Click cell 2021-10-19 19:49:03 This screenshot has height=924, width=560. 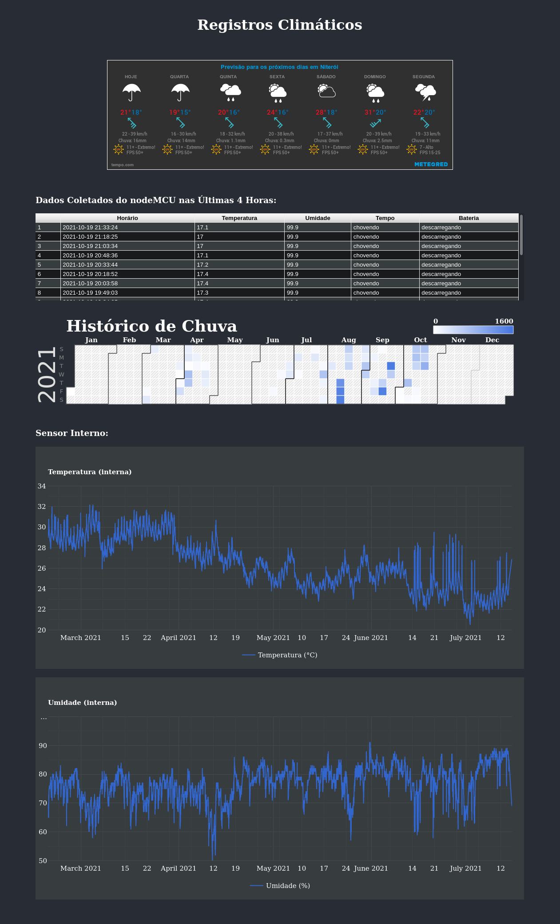tap(127, 293)
